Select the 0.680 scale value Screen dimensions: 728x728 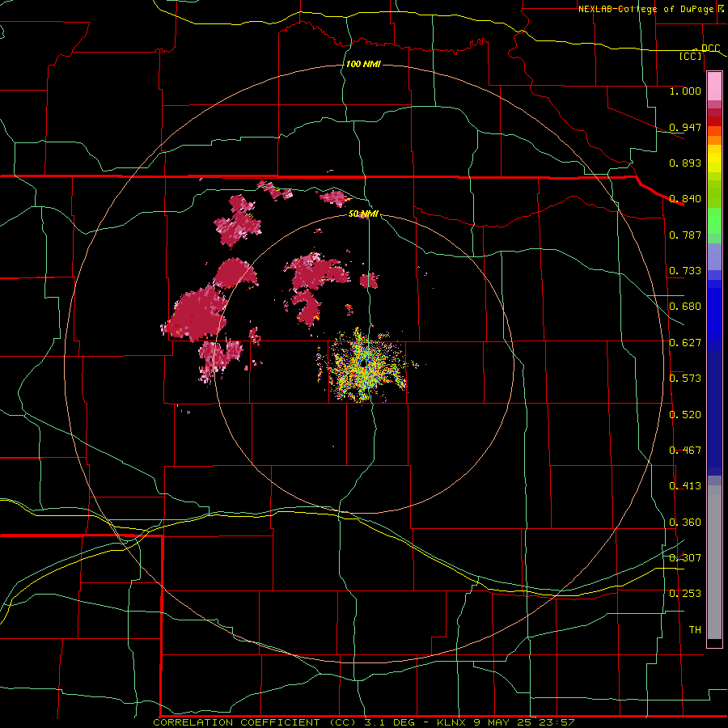coord(685,307)
